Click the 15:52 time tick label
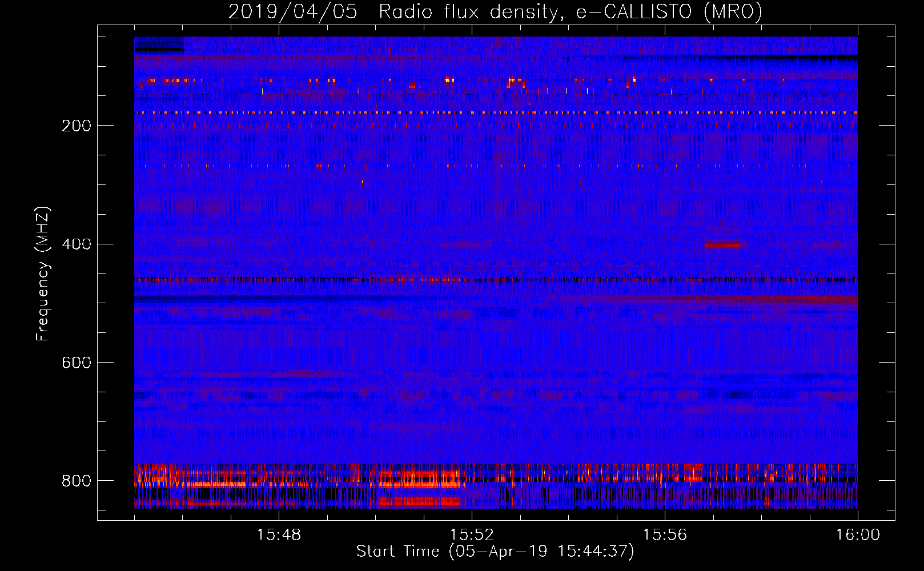The image size is (924, 571). point(472,535)
